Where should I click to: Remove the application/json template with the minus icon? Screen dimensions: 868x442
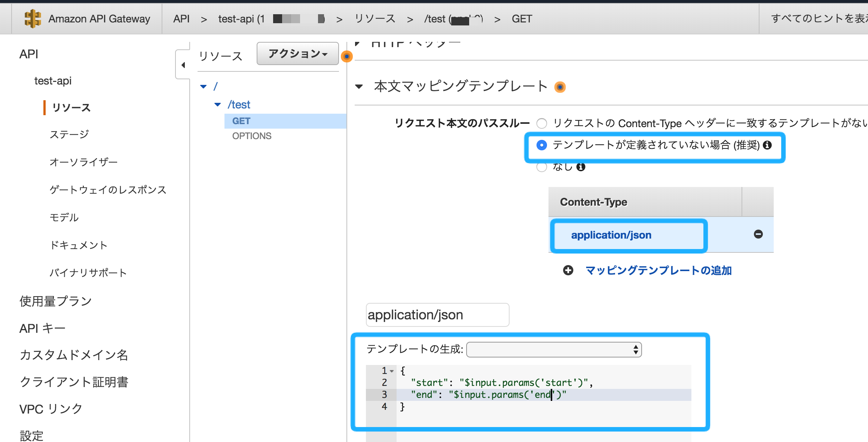click(x=758, y=234)
